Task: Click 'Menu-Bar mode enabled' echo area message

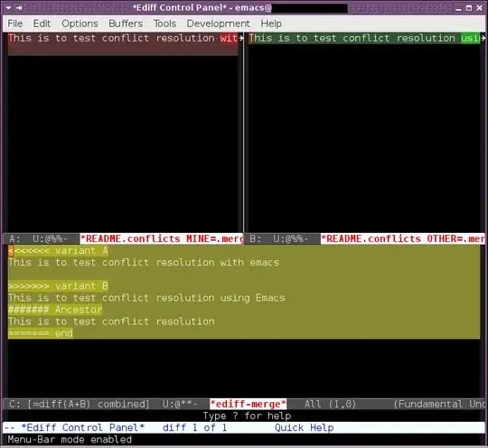Action: click(70, 440)
